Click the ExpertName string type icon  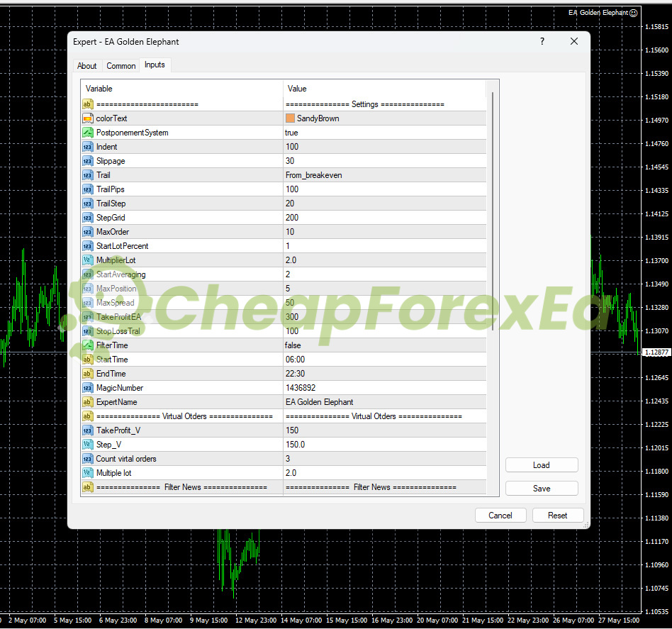point(87,402)
